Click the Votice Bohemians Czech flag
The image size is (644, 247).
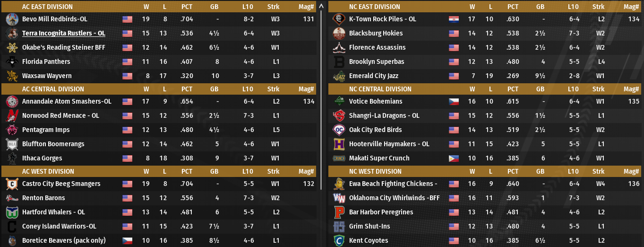click(x=454, y=102)
